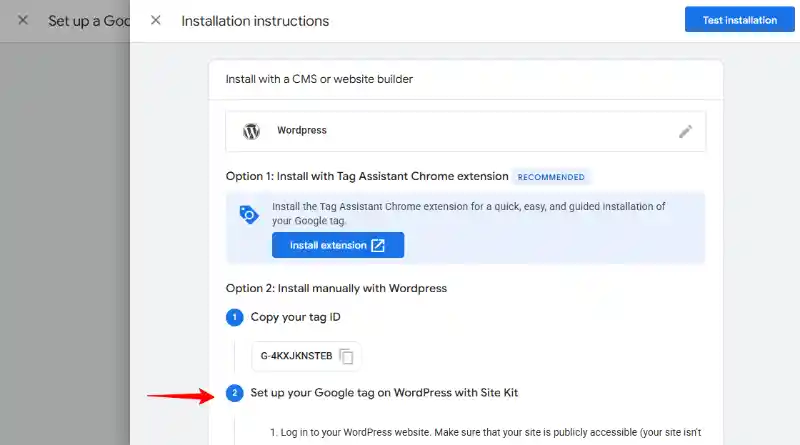Image resolution: width=800 pixels, height=445 pixels.
Task: Click the Test installation button
Action: pos(739,19)
